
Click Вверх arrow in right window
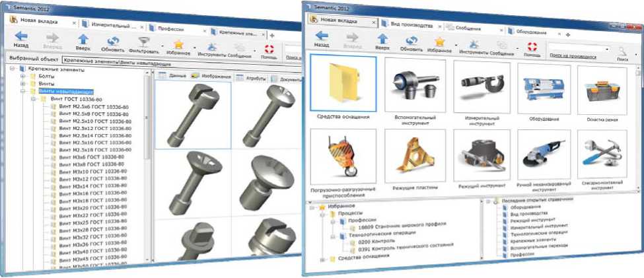click(382, 38)
